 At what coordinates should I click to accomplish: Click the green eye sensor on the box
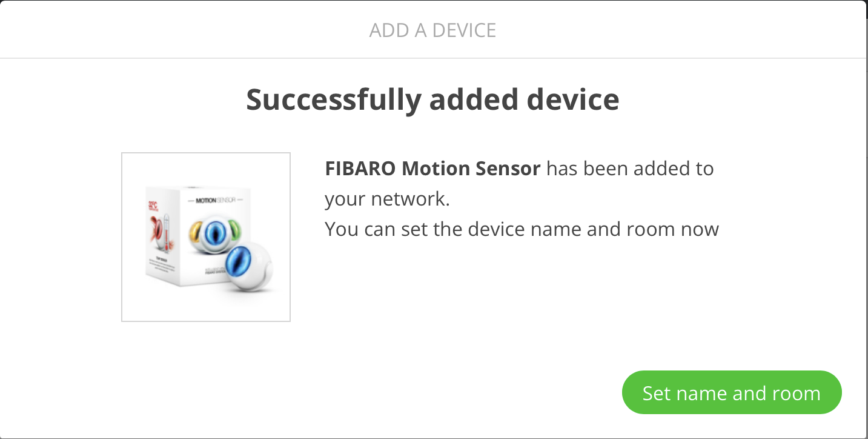coord(234,231)
